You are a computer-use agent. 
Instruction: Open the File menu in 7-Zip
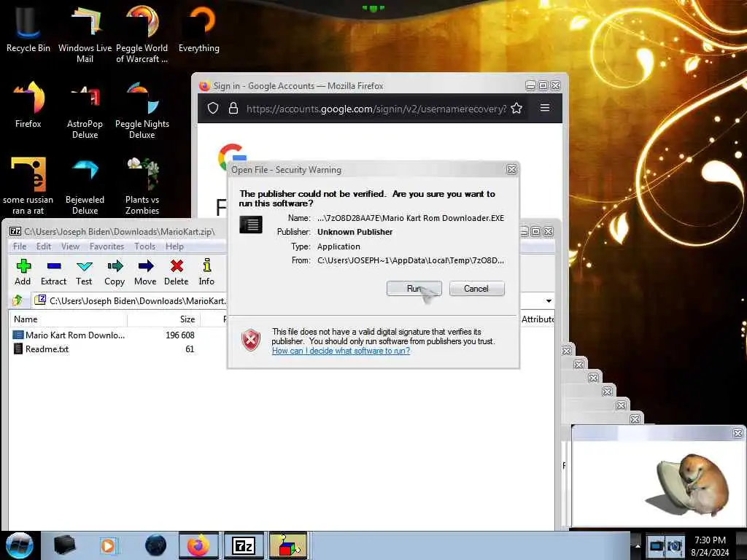(x=20, y=246)
